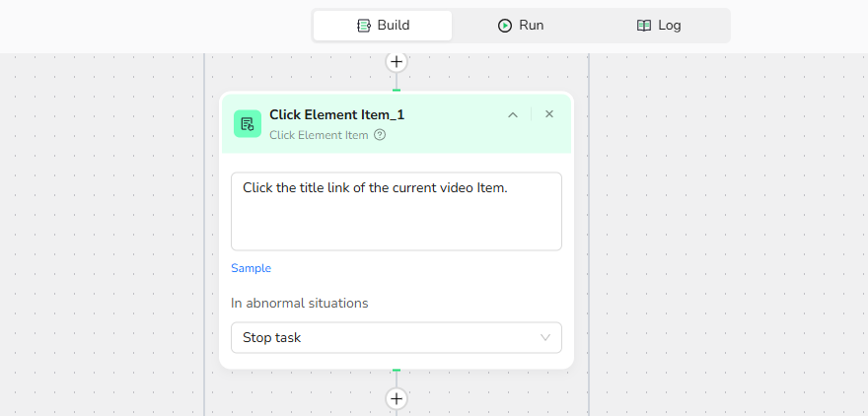This screenshot has width=868, height=416.
Task: Click the 'Click Element Item' subtitle text
Action: point(319,135)
